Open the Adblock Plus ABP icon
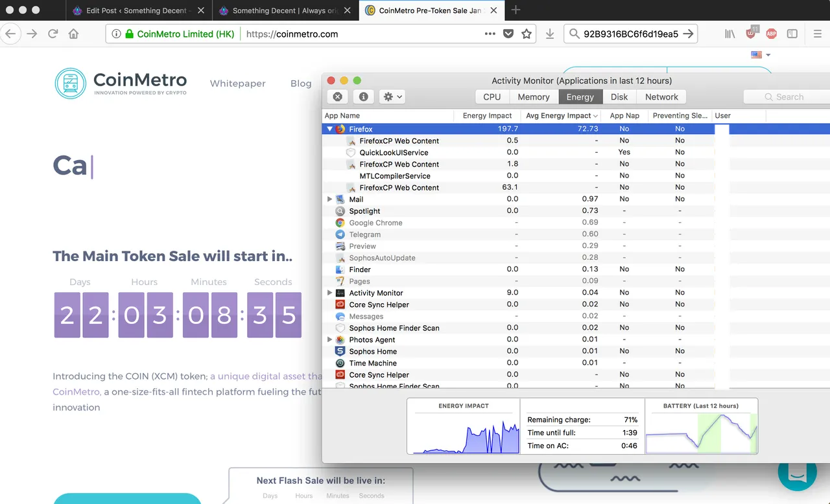 pyautogui.click(x=772, y=34)
